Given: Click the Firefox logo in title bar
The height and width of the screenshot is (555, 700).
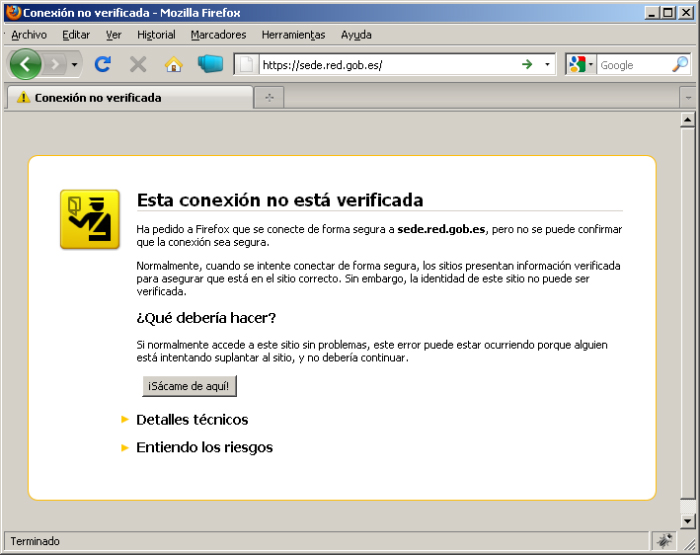Looking at the screenshot, I should [13, 12].
